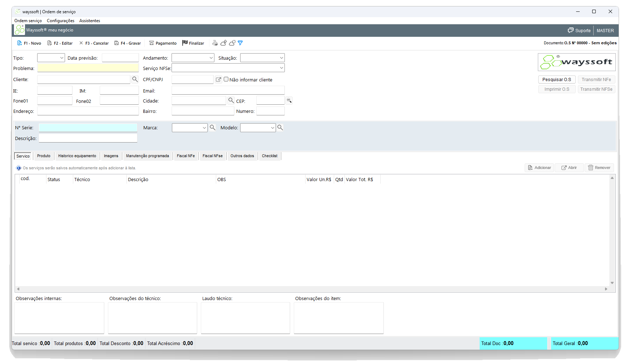Click the cloud sync icon

click(232, 43)
